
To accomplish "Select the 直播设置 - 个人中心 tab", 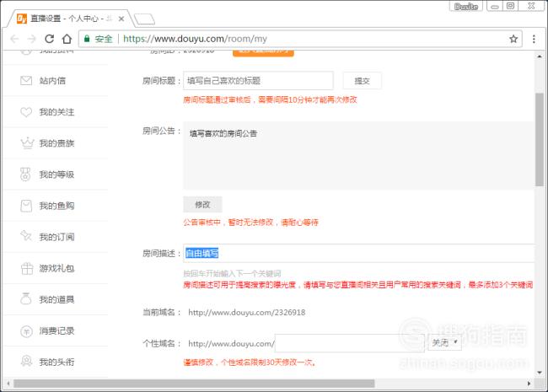I will tap(69, 19).
